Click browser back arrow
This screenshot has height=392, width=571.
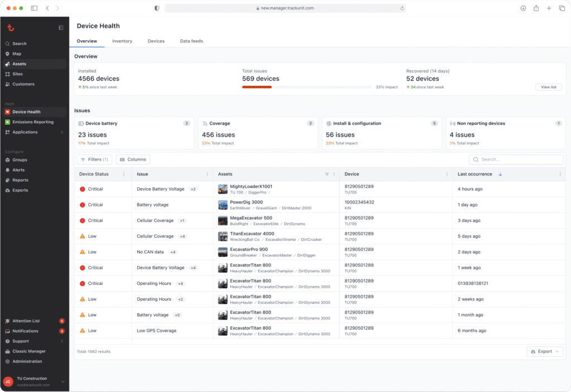tap(47, 8)
